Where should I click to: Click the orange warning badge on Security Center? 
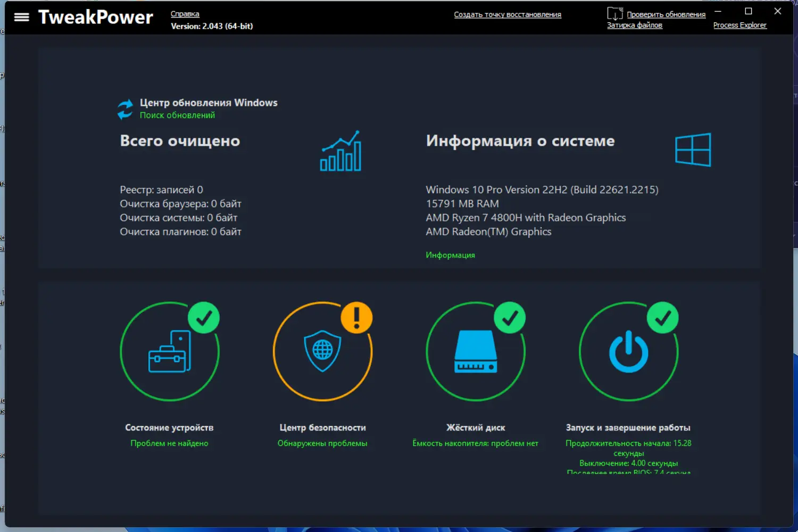[356, 318]
